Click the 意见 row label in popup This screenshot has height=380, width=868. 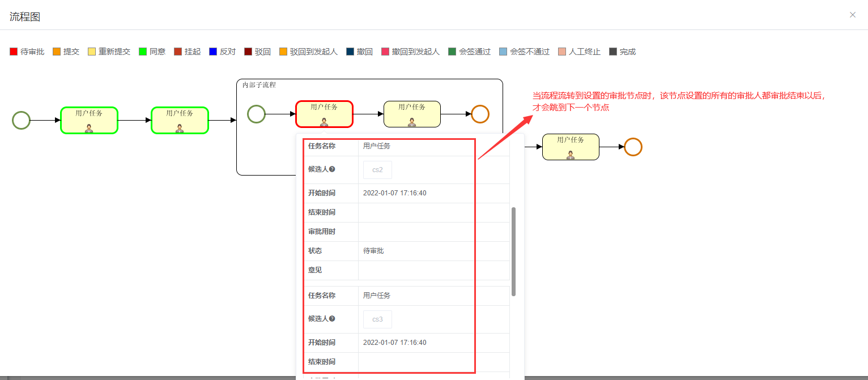click(315, 270)
